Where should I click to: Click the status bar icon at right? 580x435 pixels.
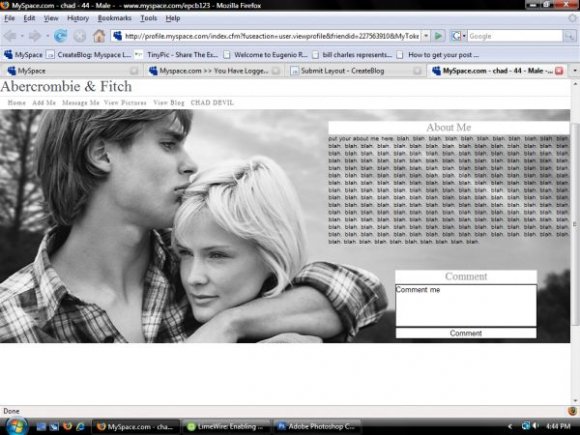tap(572, 411)
